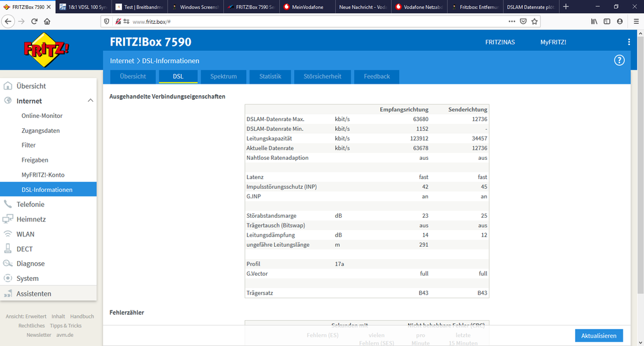The width and height of the screenshot is (644, 346).
Task: Open the Firefox library icon
Action: (594, 21)
